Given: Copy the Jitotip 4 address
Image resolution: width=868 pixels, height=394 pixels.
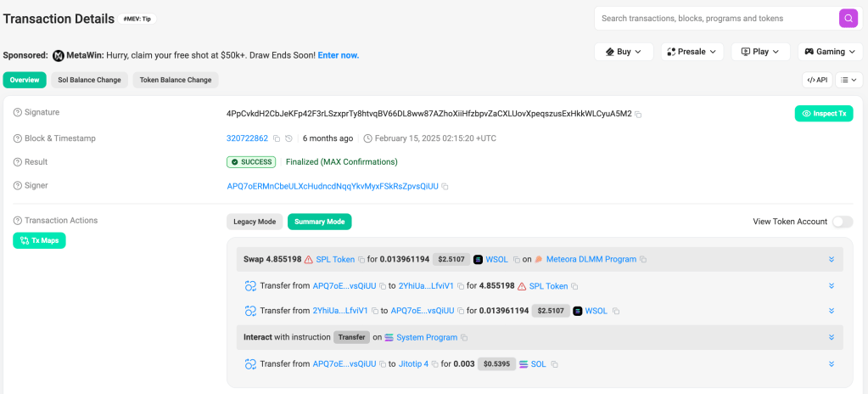Looking at the screenshot, I should [x=435, y=364].
